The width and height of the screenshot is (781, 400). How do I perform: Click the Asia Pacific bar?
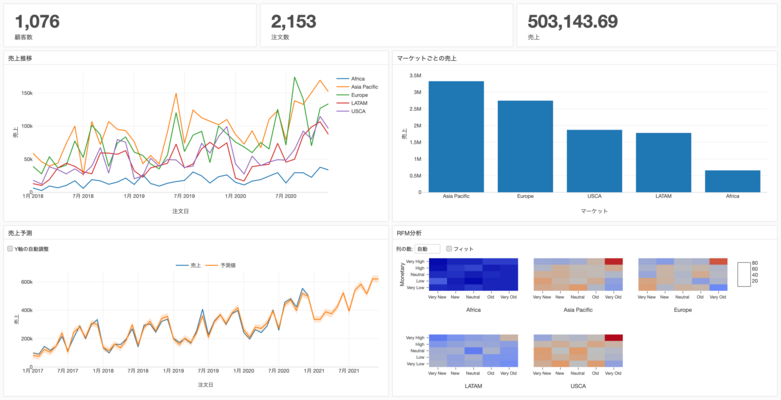pos(456,137)
